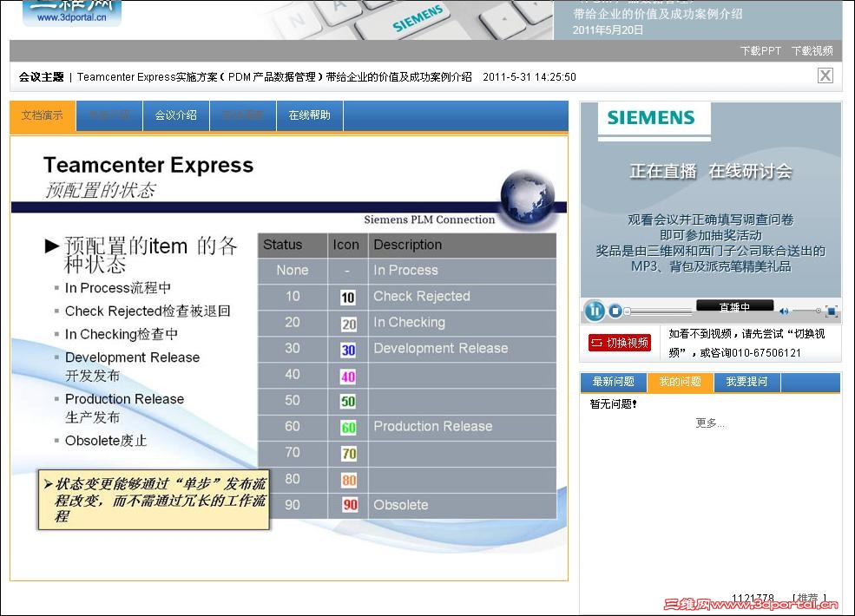Click the 'Check Rejected检查被退回' bullet
Viewport: 855px width, 616px height.
click(x=148, y=311)
